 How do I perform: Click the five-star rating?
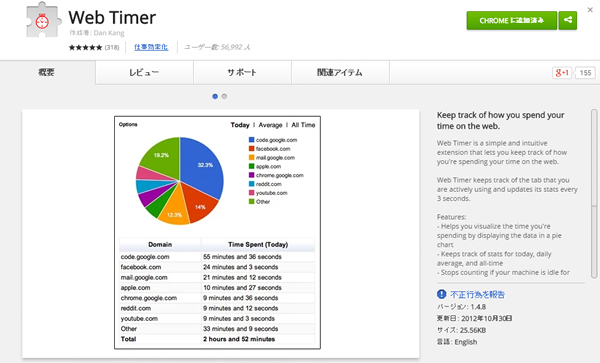point(85,47)
